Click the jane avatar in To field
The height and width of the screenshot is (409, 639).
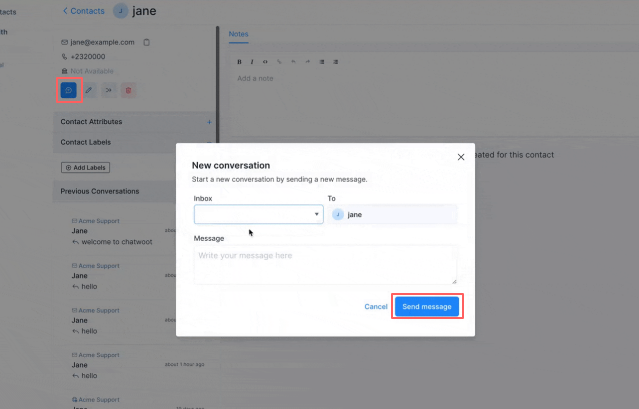point(338,214)
